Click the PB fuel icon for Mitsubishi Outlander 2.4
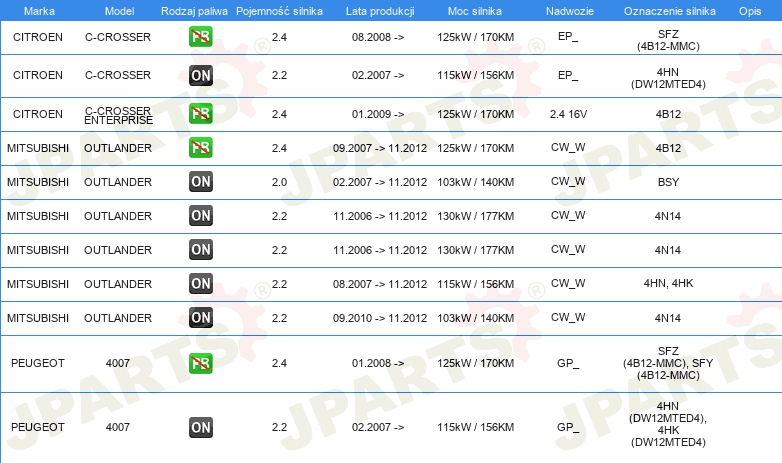The image size is (782, 463). pyautogui.click(x=200, y=148)
